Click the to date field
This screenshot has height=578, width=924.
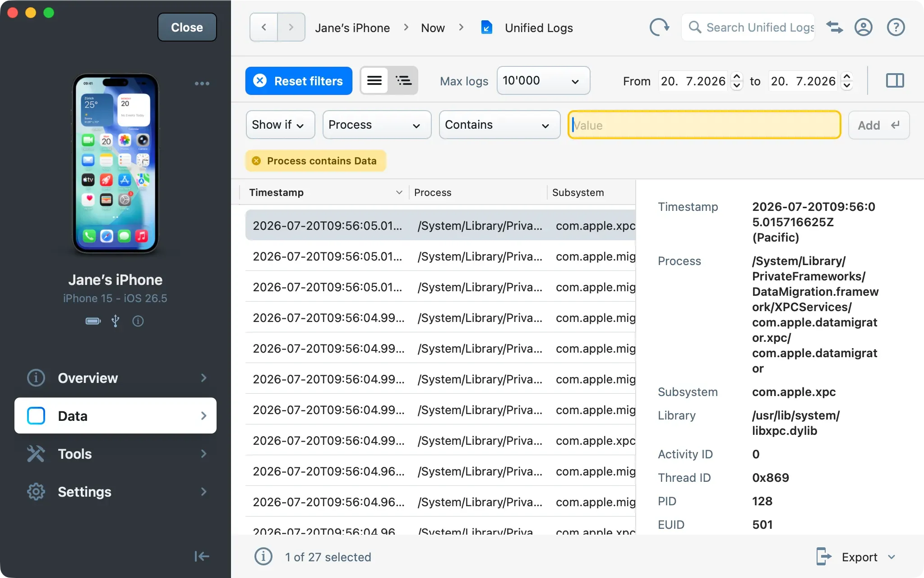[803, 81]
